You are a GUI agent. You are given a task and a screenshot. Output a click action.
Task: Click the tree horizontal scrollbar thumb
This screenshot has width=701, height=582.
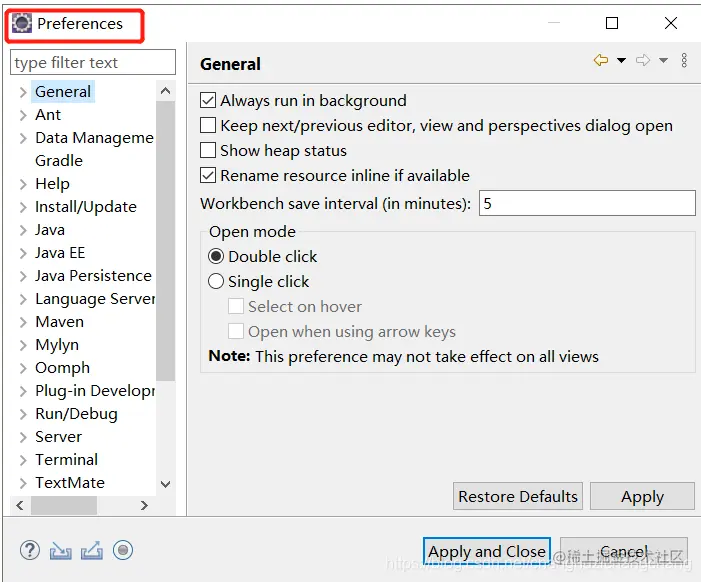(64, 506)
